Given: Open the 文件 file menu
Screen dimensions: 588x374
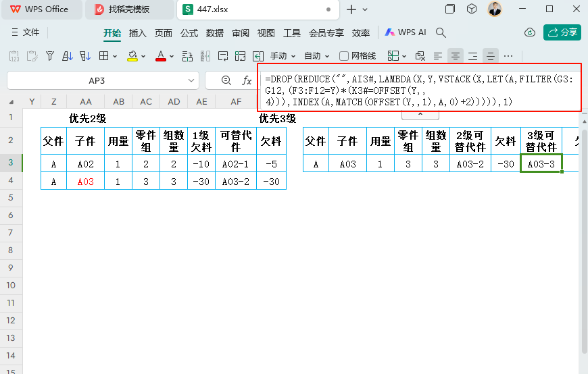Looking at the screenshot, I should (x=26, y=32).
